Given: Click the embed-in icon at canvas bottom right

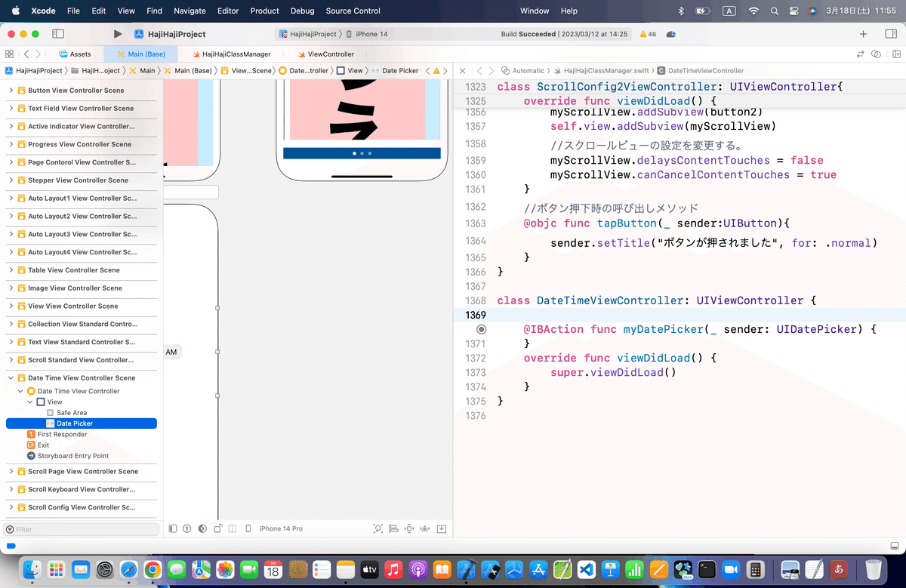Looking at the screenshot, I should click(442, 528).
